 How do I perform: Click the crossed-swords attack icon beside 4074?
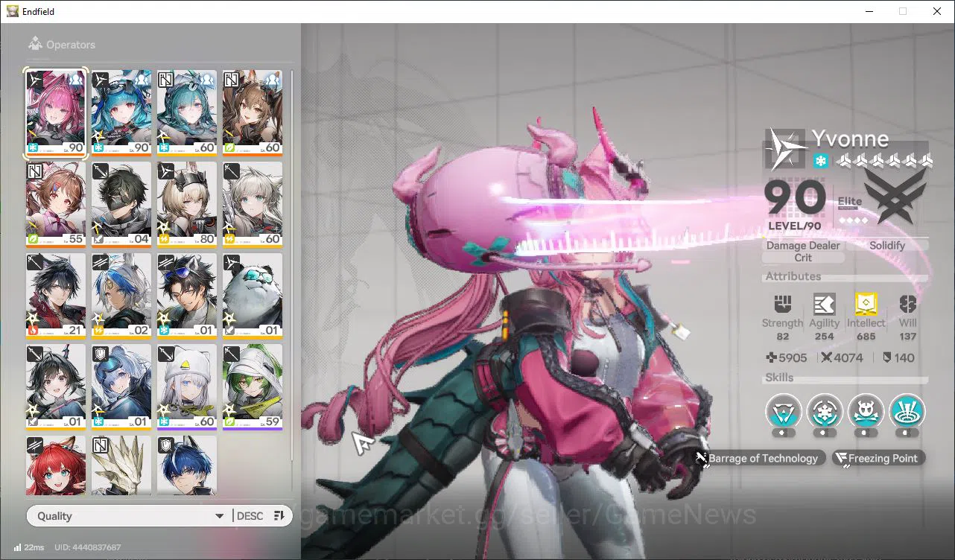tap(827, 357)
